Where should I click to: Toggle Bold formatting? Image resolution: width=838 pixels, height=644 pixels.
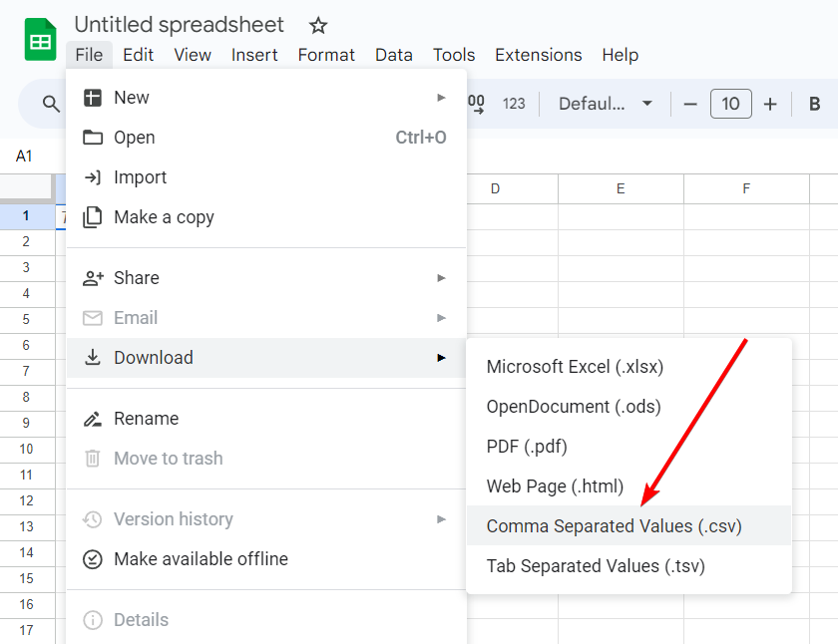pos(814,104)
